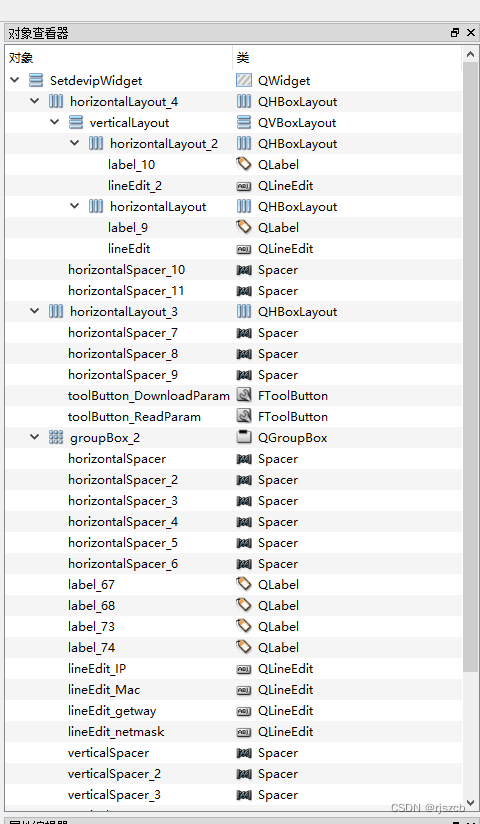480x824 pixels.
Task: Collapse the horizontalLayout_2 node
Action: (75, 143)
